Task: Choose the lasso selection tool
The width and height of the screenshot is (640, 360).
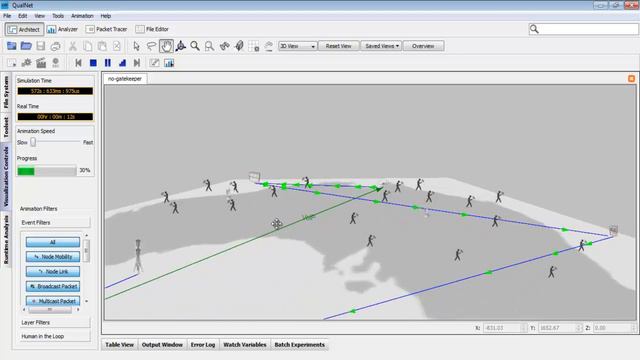Action: (151, 46)
